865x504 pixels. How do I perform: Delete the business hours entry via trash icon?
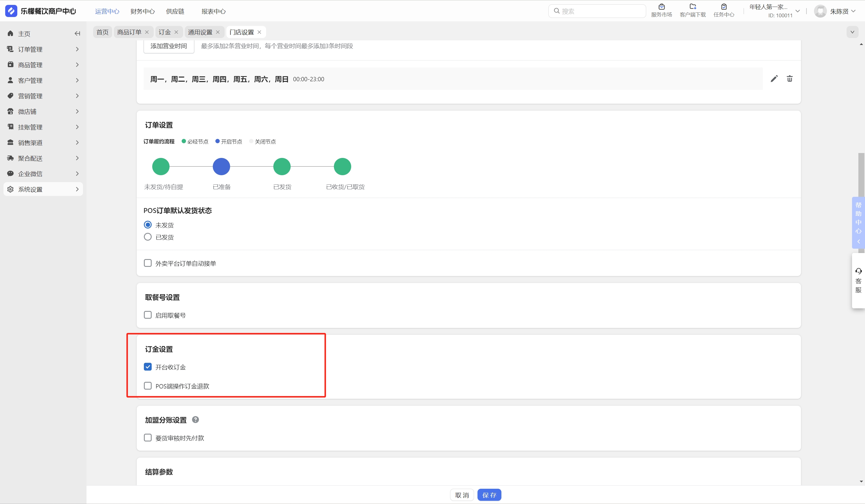789,79
